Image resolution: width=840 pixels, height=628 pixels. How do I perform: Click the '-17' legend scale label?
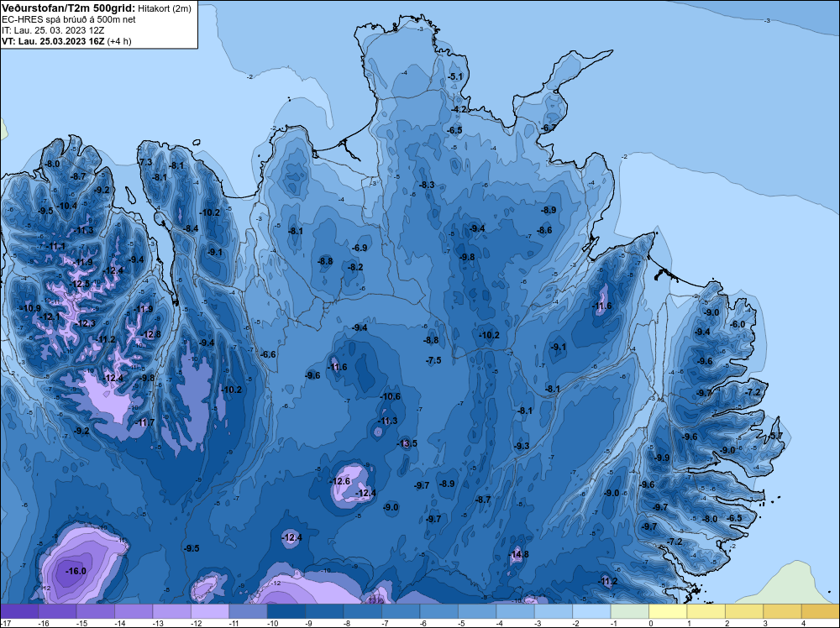pyautogui.click(x=5, y=623)
